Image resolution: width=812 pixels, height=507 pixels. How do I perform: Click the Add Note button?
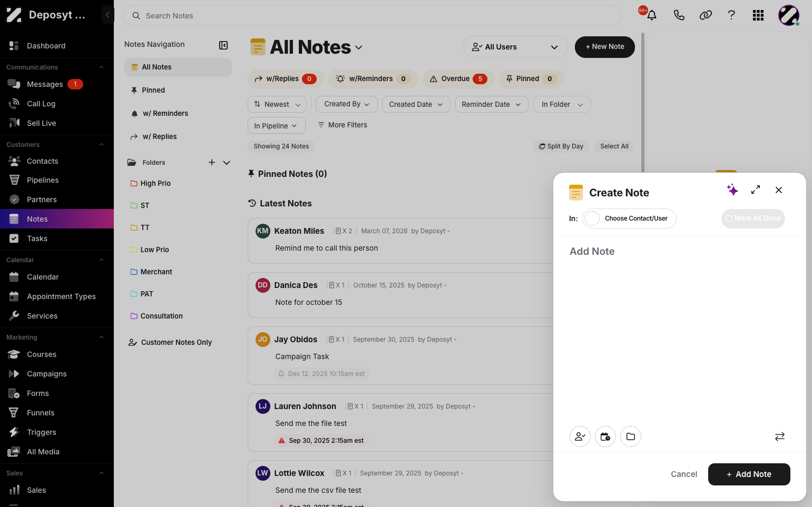pos(749,474)
